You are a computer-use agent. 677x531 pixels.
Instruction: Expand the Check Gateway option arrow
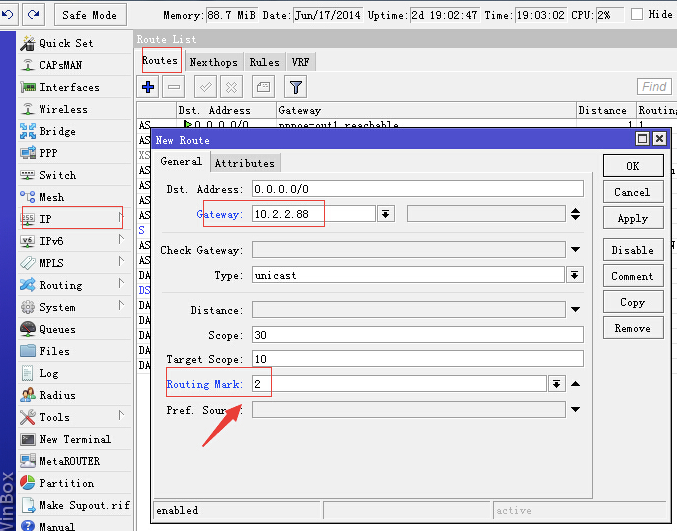[x=575, y=250]
